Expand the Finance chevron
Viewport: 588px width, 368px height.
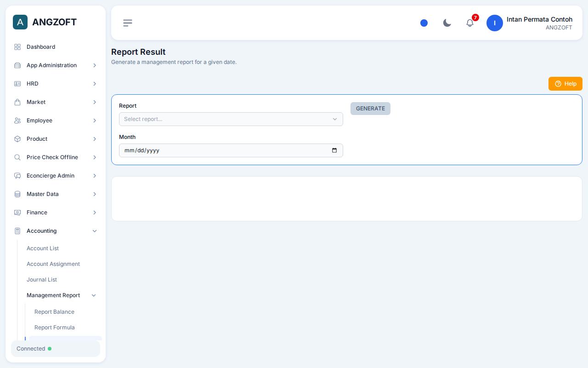(95, 213)
